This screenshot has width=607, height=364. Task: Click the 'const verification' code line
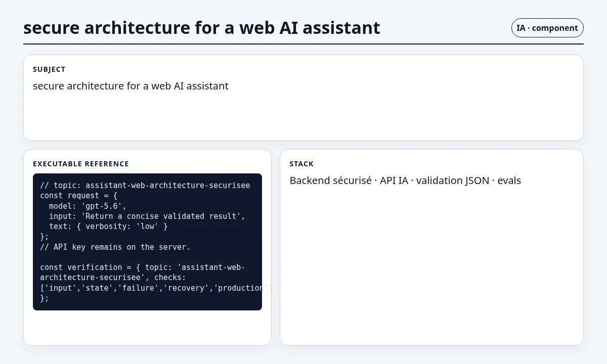(x=143, y=267)
